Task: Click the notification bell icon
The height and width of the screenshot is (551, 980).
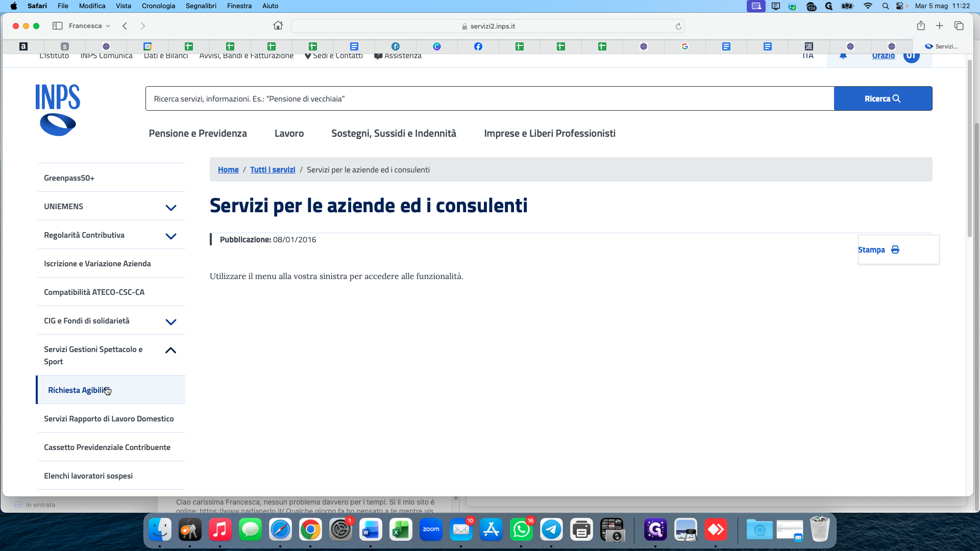Action: coord(843,56)
